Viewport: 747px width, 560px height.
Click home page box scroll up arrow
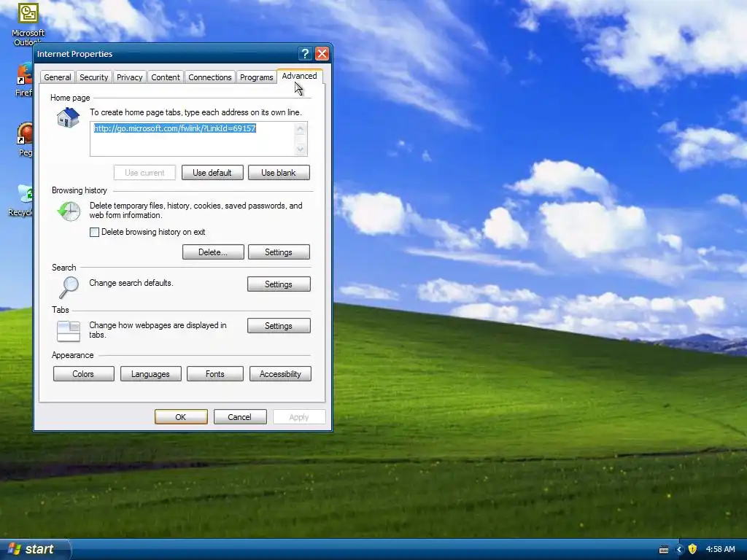(x=300, y=128)
